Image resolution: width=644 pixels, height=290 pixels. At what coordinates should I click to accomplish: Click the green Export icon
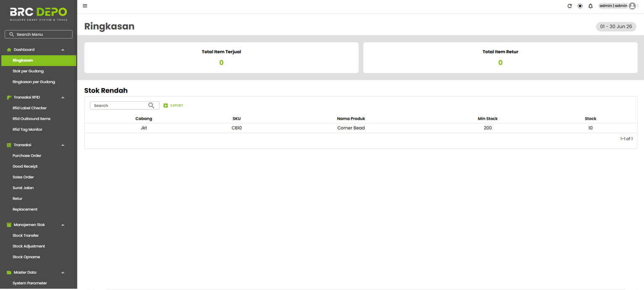(x=165, y=105)
